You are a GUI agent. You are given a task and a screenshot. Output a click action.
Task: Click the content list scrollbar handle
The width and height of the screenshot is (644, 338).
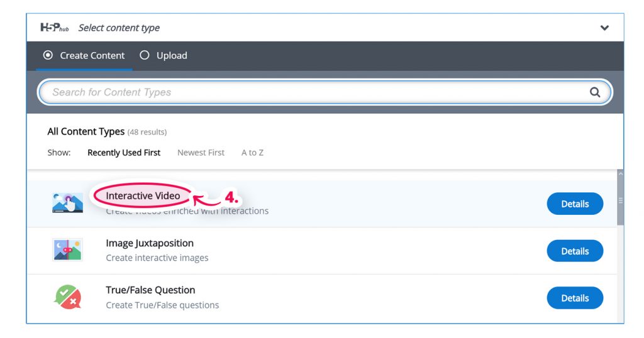[x=621, y=201]
